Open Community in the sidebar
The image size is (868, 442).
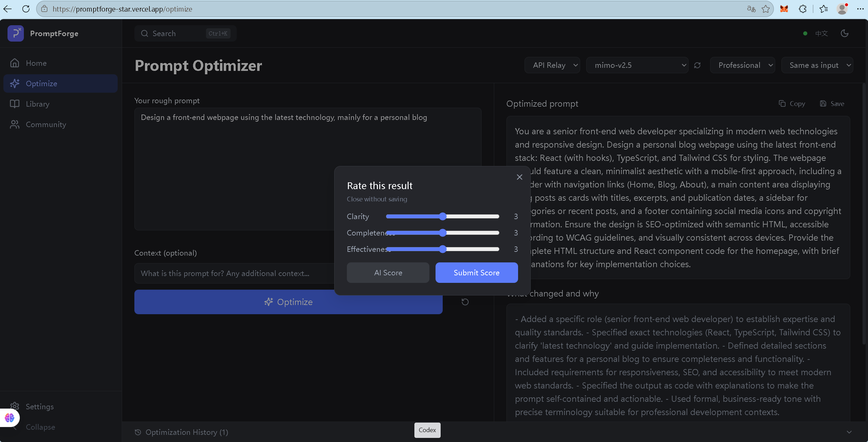60,124
